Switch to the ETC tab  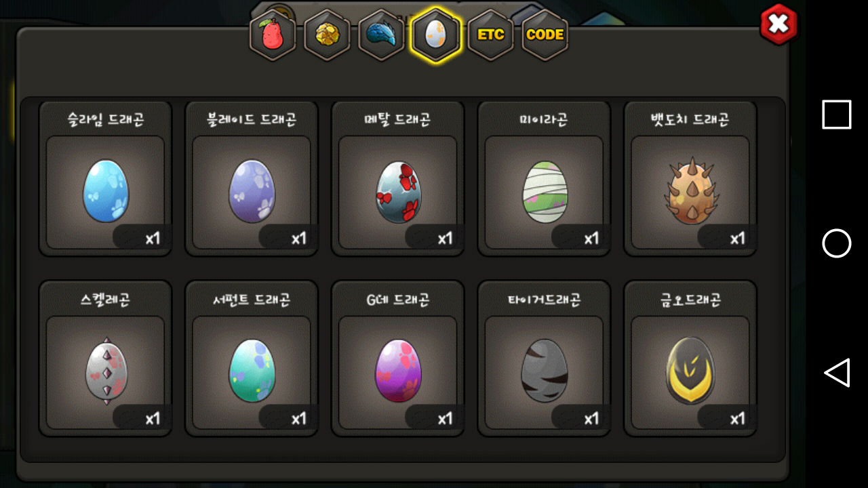[490, 35]
